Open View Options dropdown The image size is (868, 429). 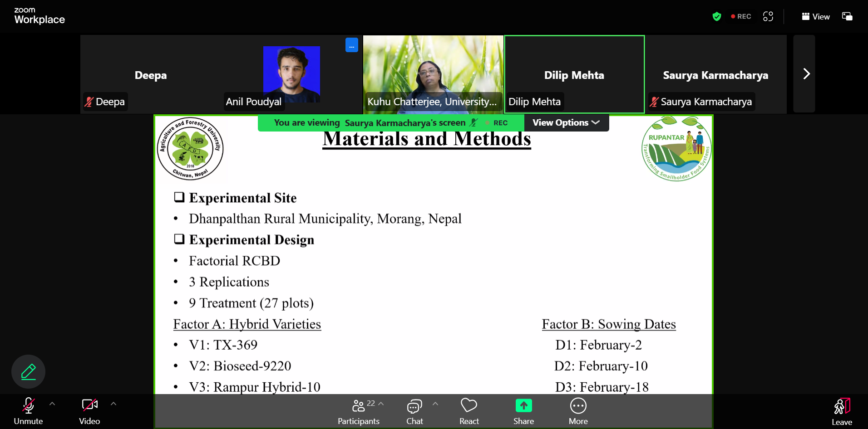click(566, 122)
